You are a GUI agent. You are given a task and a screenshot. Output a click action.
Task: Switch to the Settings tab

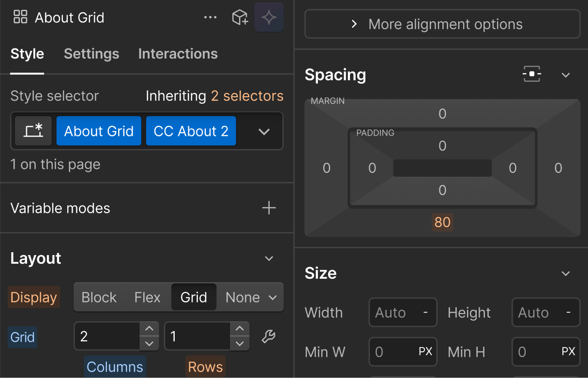coord(91,54)
